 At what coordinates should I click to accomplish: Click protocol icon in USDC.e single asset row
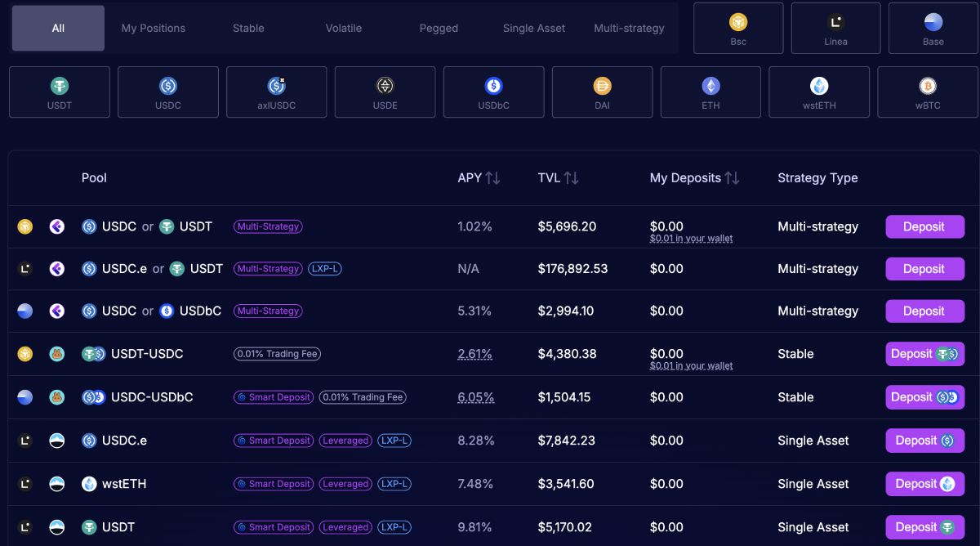pos(56,441)
